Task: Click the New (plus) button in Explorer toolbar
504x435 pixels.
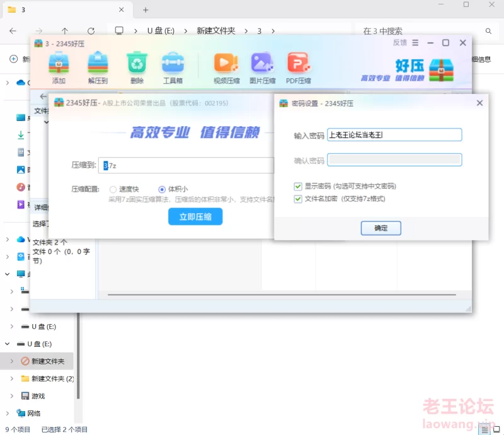Action: 13,59
